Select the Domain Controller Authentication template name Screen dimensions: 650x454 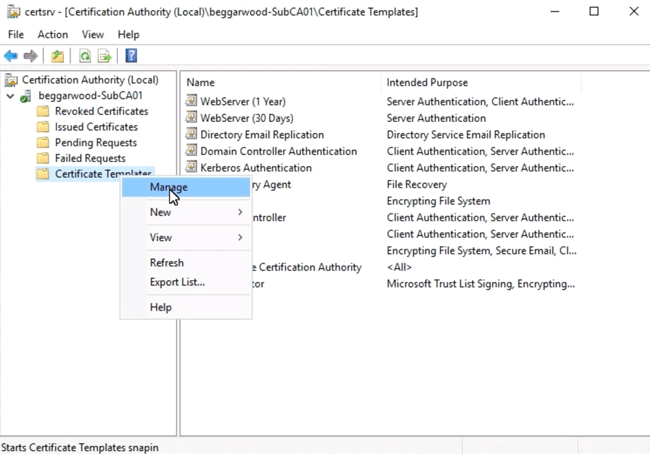[x=279, y=151]
